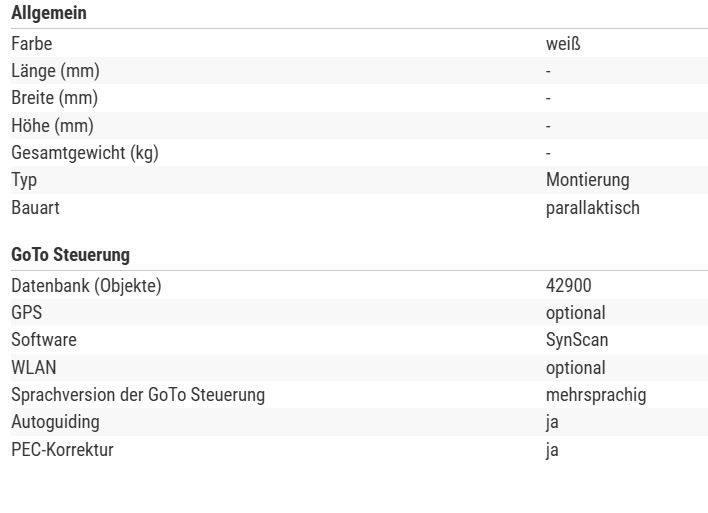The width and height of the screenshot is (708, 513).
Task: Select the Typ row label
Action: [x=24, y=180]
